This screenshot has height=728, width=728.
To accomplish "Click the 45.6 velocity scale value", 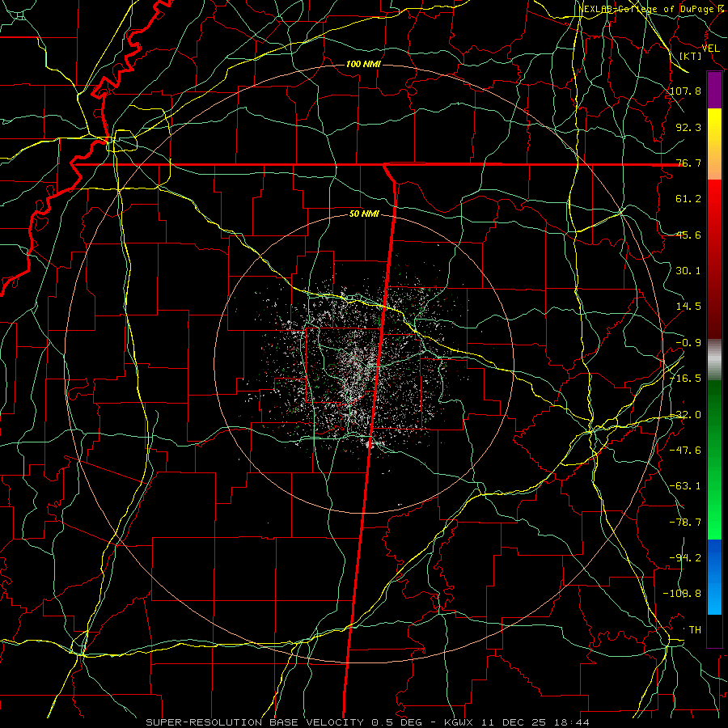I will (688, 235).
